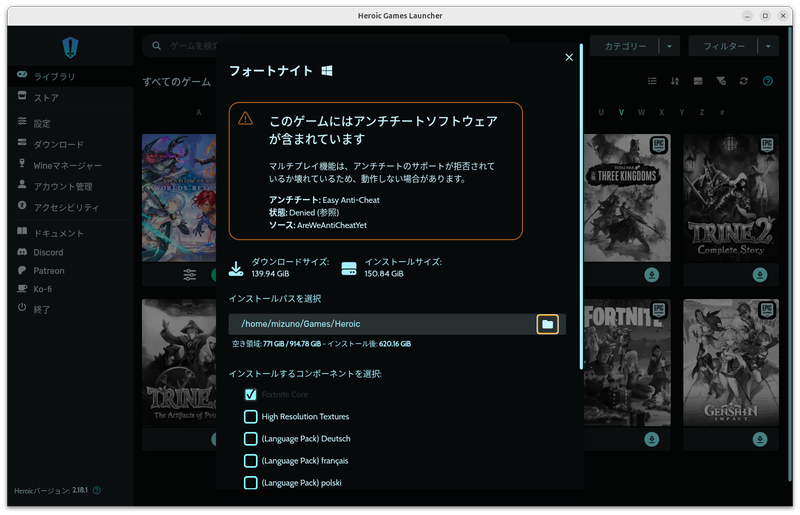Expand the フィルター dropdown arrow
800x515 pixels.
point(768,46)
